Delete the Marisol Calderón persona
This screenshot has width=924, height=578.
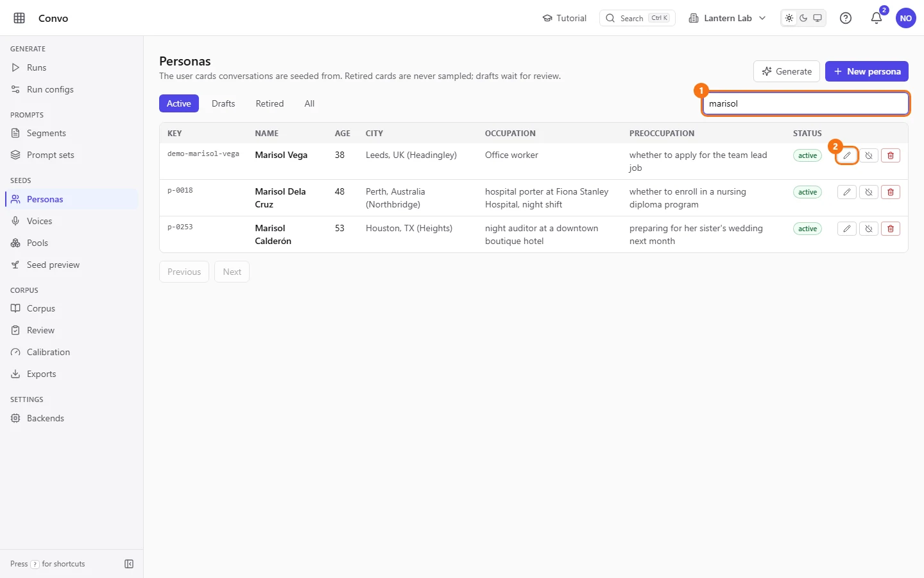click(x=891, y=229)
